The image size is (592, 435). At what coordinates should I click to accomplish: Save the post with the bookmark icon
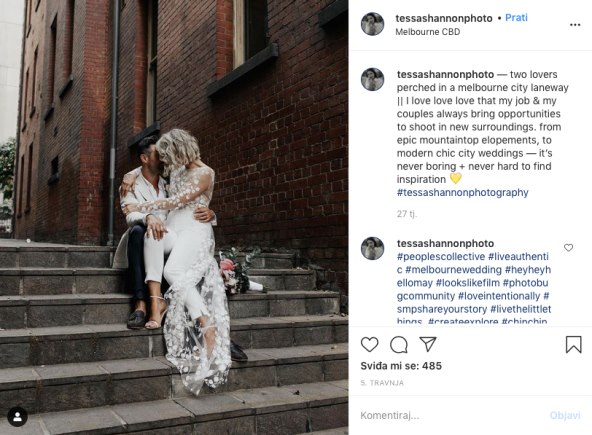click(x=573, y=344)
